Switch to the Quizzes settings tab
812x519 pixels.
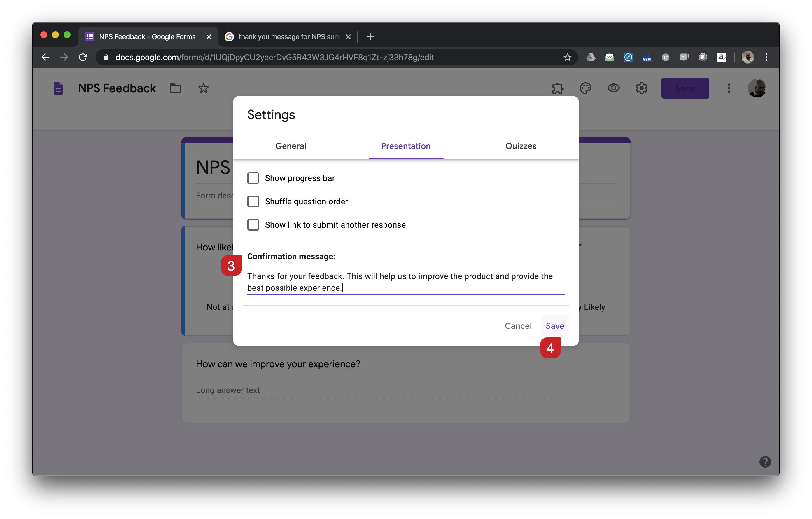pos(521,146)
